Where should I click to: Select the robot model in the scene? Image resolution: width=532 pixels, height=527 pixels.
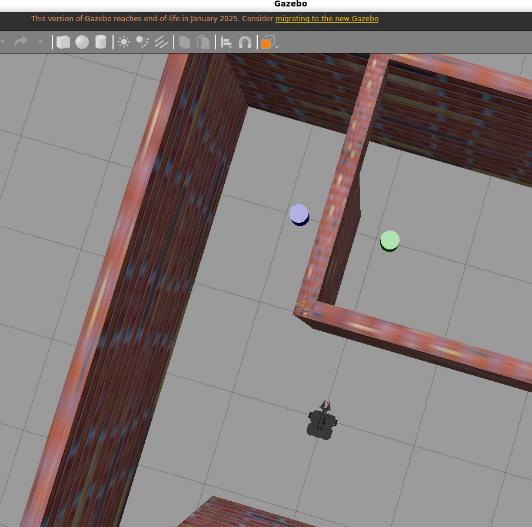point(322,420)
